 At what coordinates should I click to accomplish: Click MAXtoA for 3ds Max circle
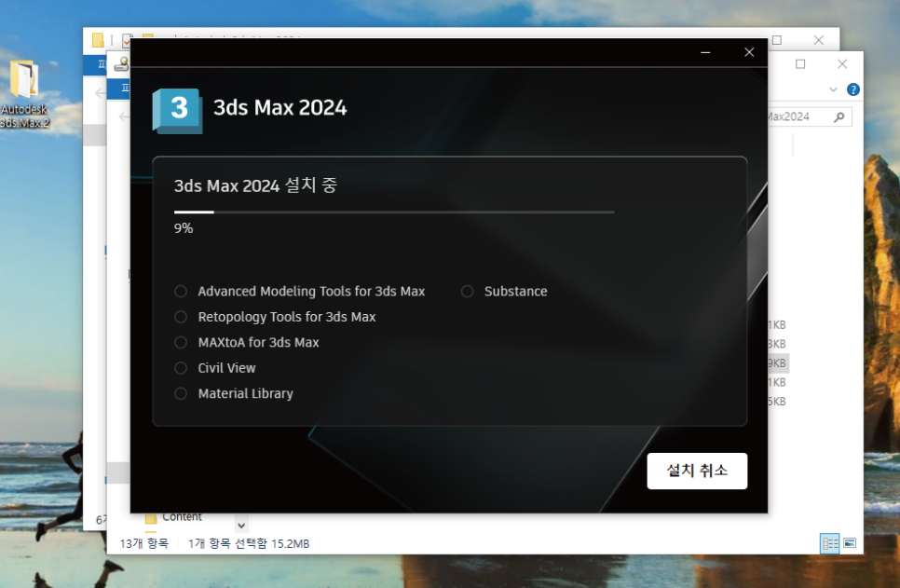point(180,342)
